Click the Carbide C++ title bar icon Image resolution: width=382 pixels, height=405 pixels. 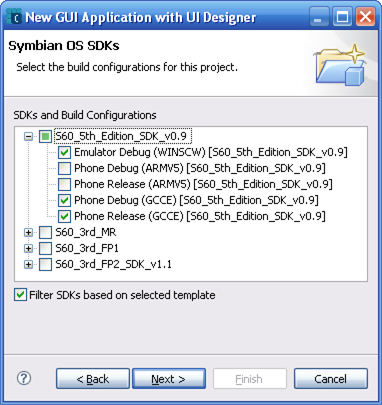click(x=14, y=17)
